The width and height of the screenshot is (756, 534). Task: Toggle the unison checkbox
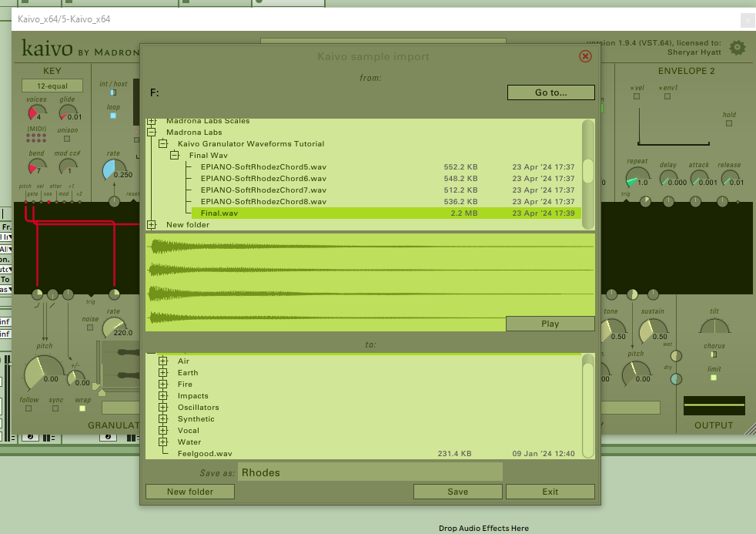click(x=67, y=139)
